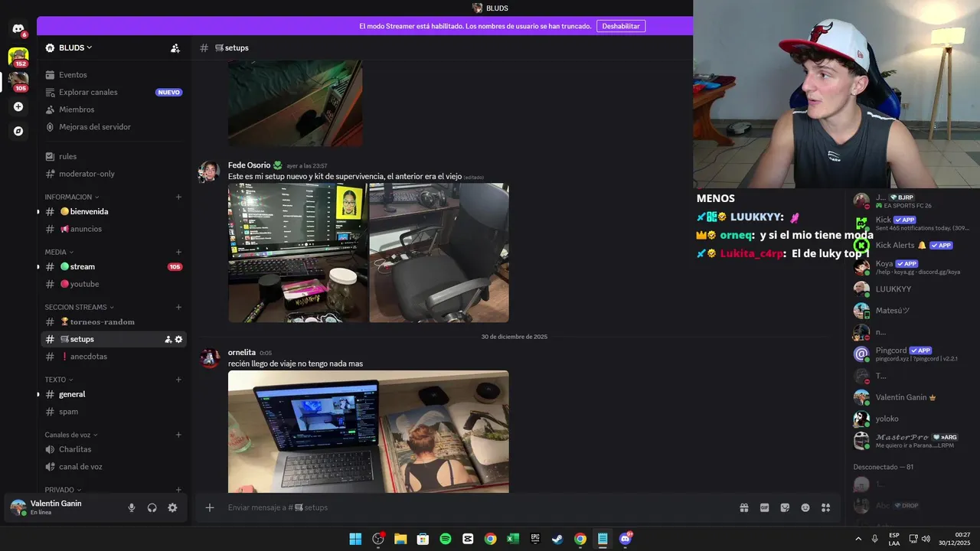Collapse the MEDIA category

click(59, 252)
